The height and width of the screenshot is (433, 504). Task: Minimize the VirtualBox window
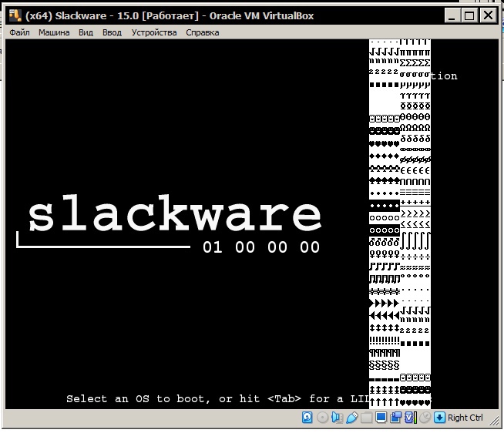coord(452,15)
